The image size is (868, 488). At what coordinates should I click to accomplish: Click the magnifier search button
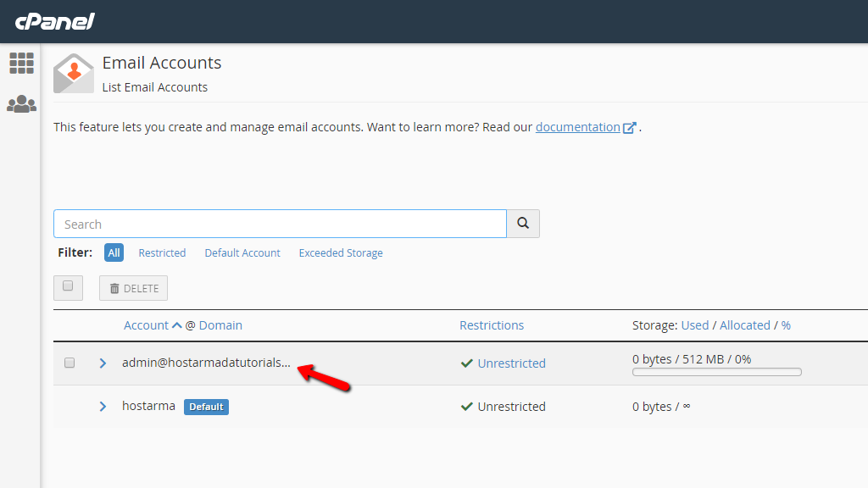point(523,224)
